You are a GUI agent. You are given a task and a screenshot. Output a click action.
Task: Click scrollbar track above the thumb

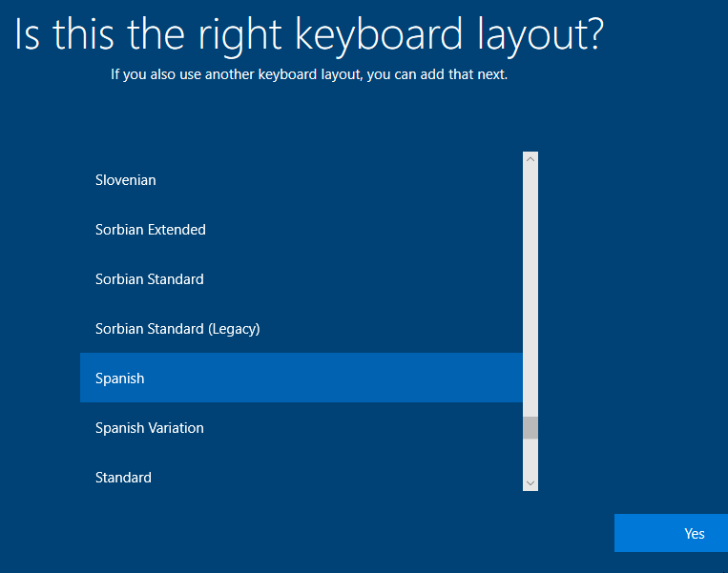tap(530, 286)
